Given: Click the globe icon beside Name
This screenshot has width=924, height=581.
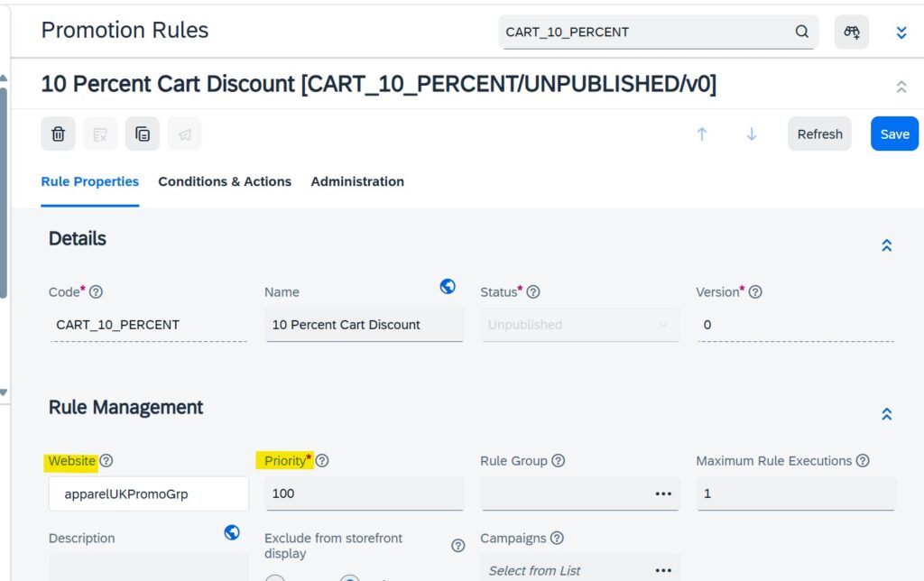Looking at the screenshot, I should [448, 286].
